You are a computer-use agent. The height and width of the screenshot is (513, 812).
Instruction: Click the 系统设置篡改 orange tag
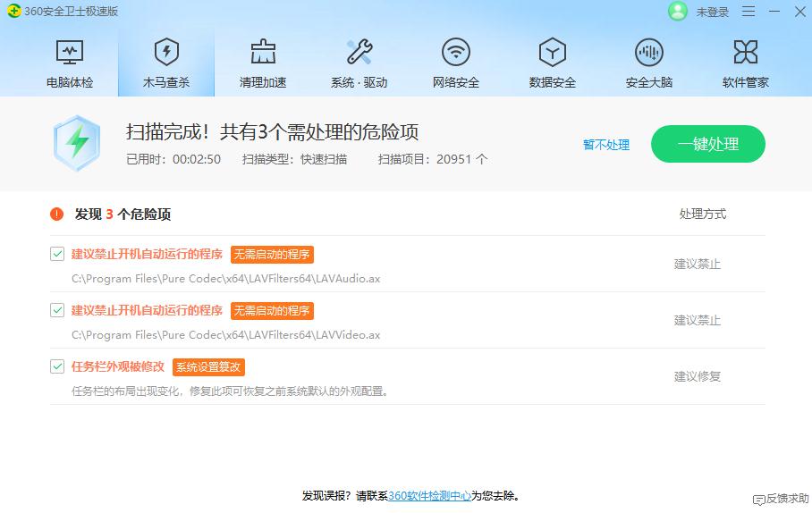pyautogui.click(x=208, y=367)
